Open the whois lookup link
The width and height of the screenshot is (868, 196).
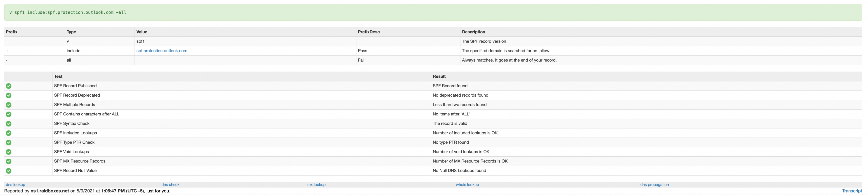(467, 185)
